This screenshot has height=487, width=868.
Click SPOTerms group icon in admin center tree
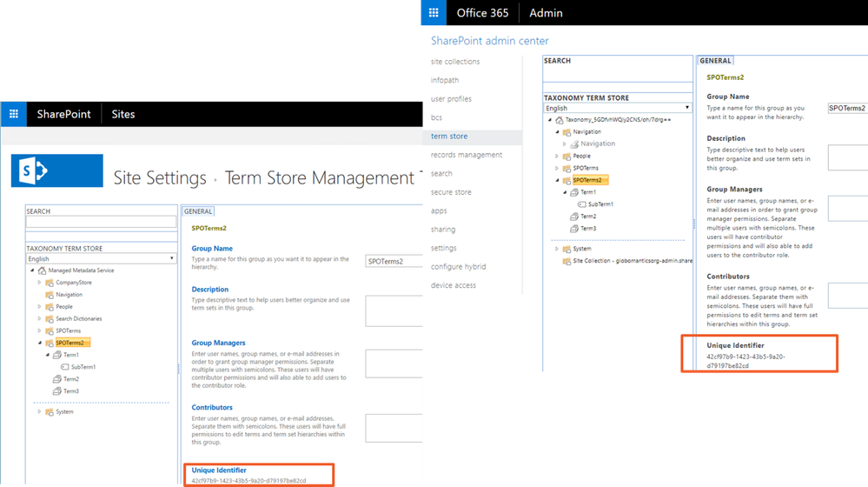point(567,169)
